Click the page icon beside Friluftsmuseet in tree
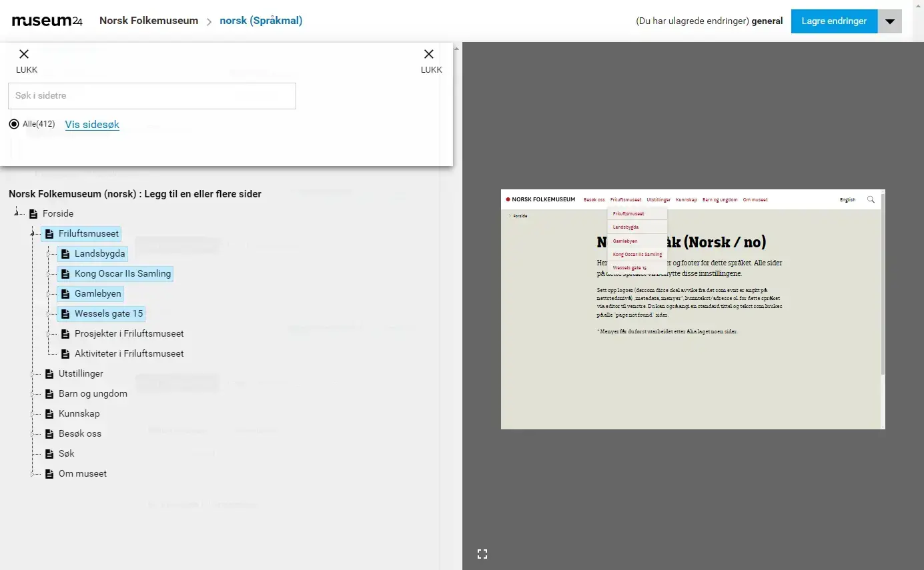The height and width of the screenshot is (570, 924). 49,234
